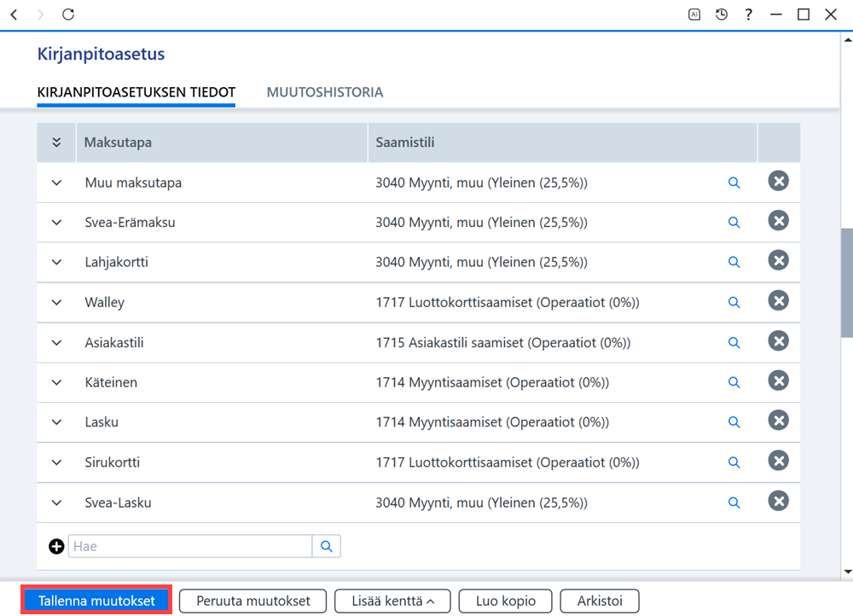
Task: Click the Peruuta muutokset button
Action: 253,601
